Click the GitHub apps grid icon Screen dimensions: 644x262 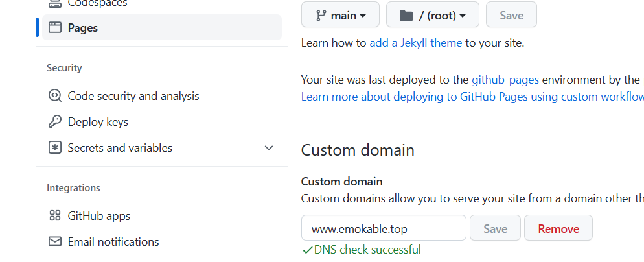click(x=55, y=216)
